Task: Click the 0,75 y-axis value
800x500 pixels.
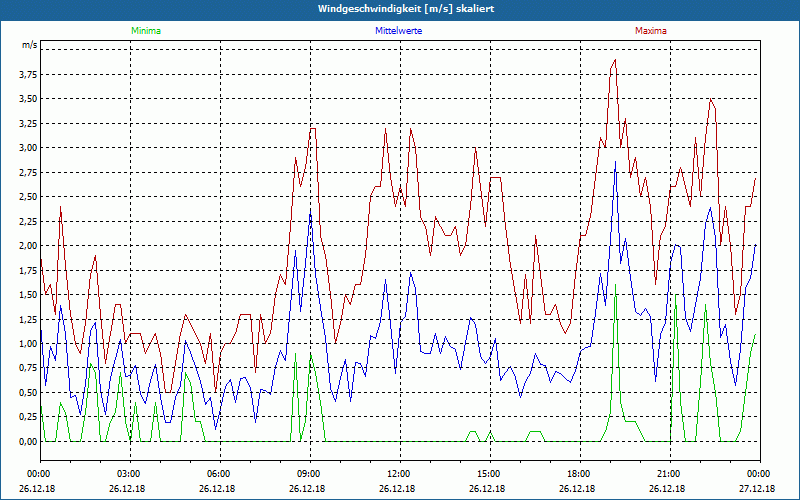Action: 28,368
